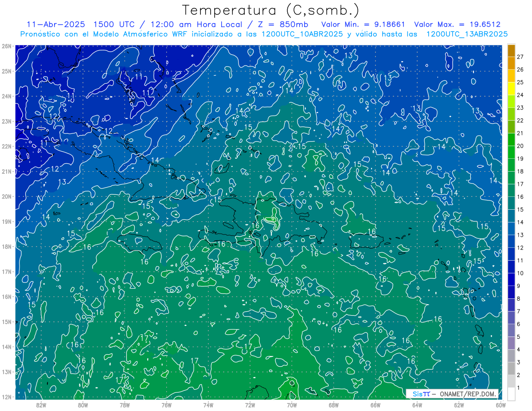Click the colorbar scale label 9

pyautogui.click(x=519, y=286)
